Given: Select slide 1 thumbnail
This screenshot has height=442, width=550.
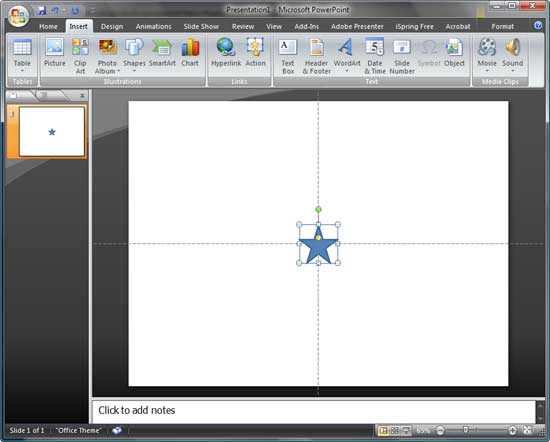Looking at the screenshot, I should pos(52,132).
